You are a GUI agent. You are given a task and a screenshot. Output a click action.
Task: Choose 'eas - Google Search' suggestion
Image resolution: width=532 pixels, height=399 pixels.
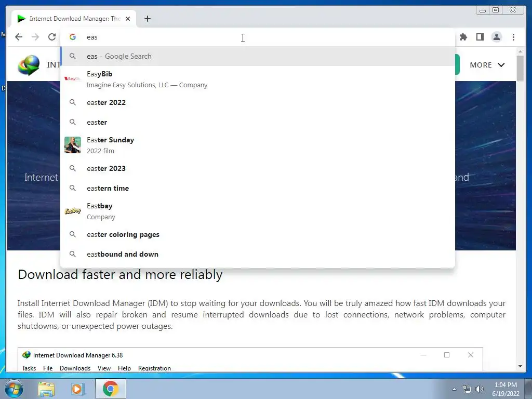tap(258, 56)
